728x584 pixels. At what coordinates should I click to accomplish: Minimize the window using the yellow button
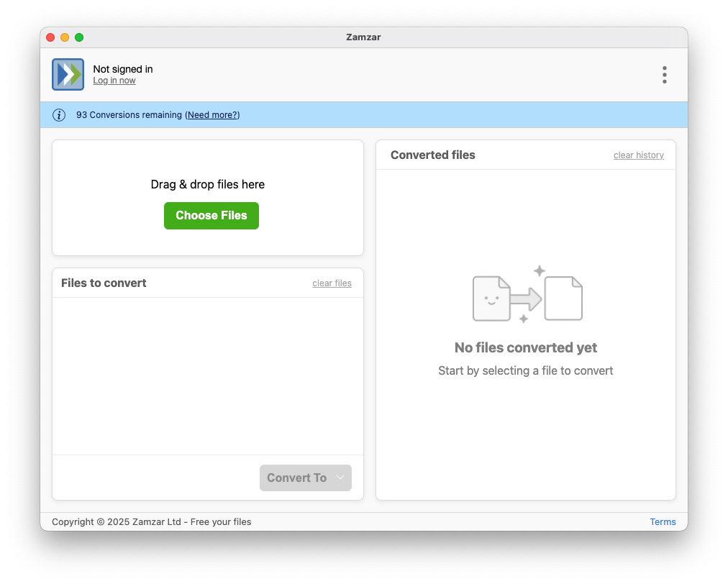pyautogui.click(x=65, y=37)
